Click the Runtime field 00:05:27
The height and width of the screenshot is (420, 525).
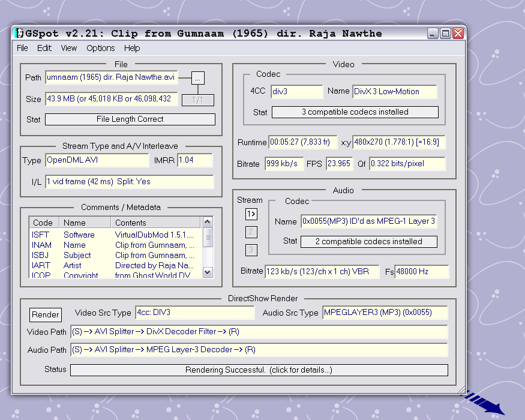(302, 142)
